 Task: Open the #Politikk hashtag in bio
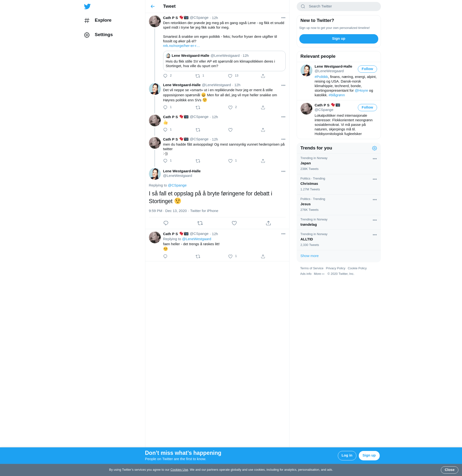(x=321, y=77)
